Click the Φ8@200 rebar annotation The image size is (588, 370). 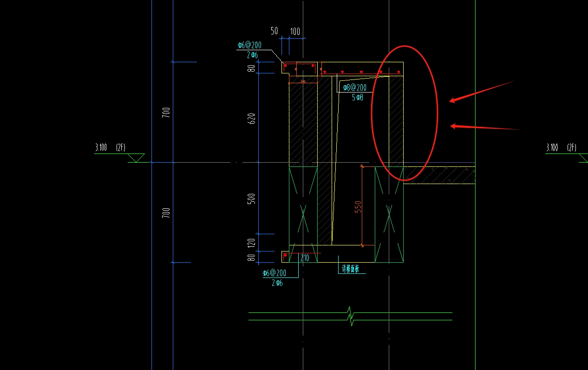point(354,87)
